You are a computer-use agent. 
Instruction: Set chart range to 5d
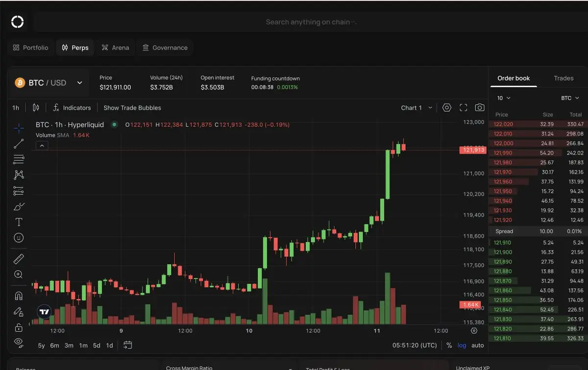pyautogui.click(x=97, y=346)
